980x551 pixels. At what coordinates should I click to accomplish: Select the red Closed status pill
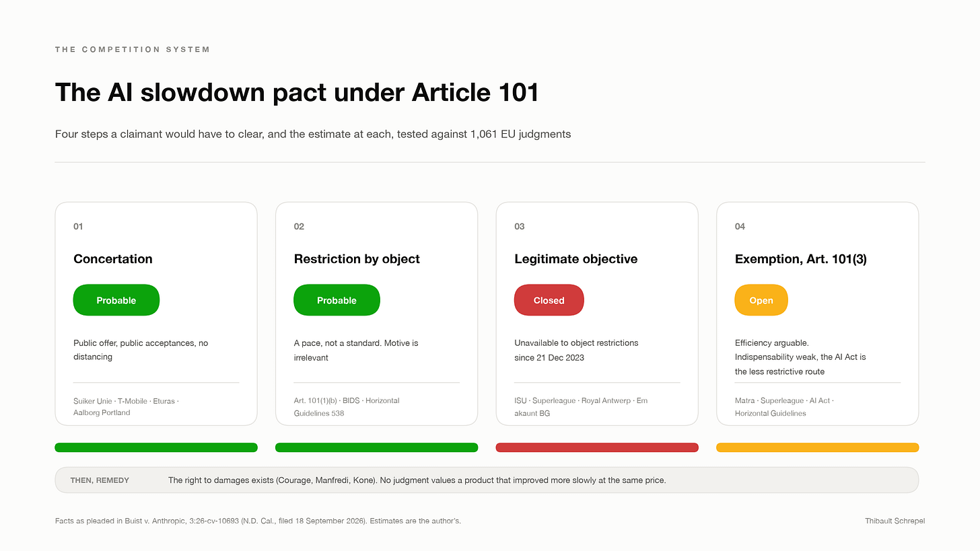(549, 300)
